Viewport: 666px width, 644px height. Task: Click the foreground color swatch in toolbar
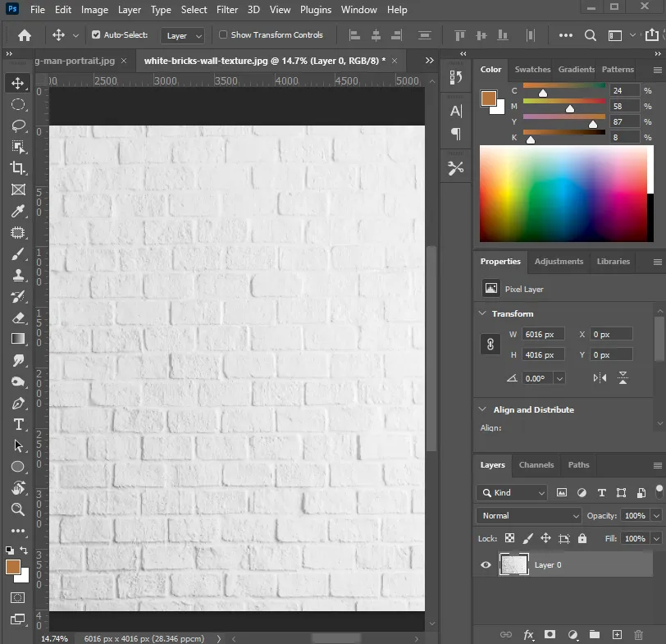point(12,567)
